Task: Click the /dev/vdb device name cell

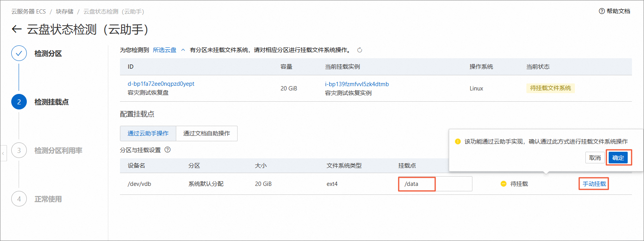Action: pyautogui.click(x=139, y=184)
